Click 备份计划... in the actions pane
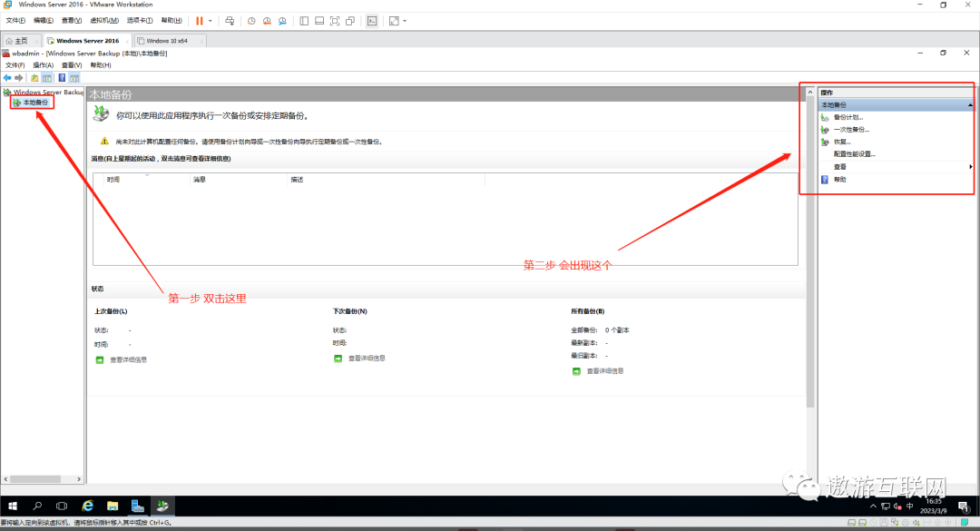This screenshot has width=980, height=531. point(848,118)
